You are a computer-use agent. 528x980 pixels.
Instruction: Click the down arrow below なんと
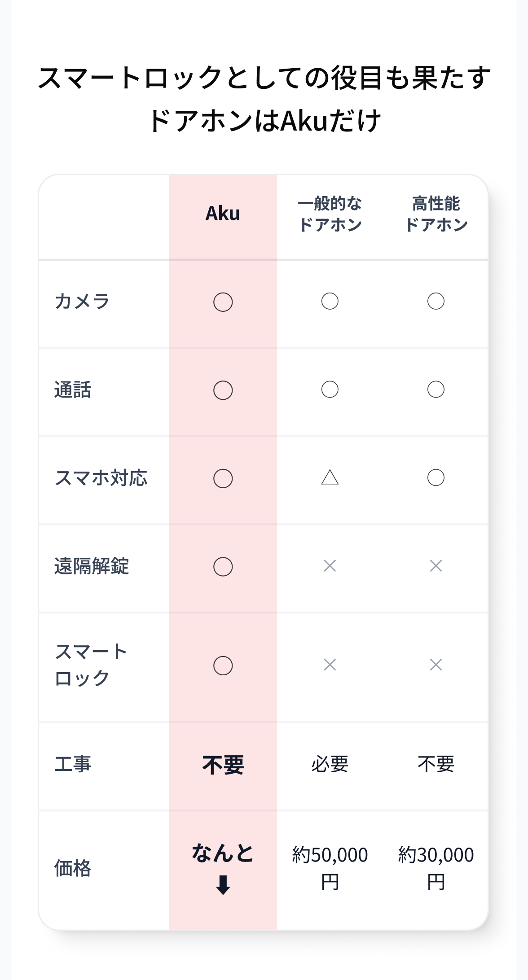pos(223,885)
